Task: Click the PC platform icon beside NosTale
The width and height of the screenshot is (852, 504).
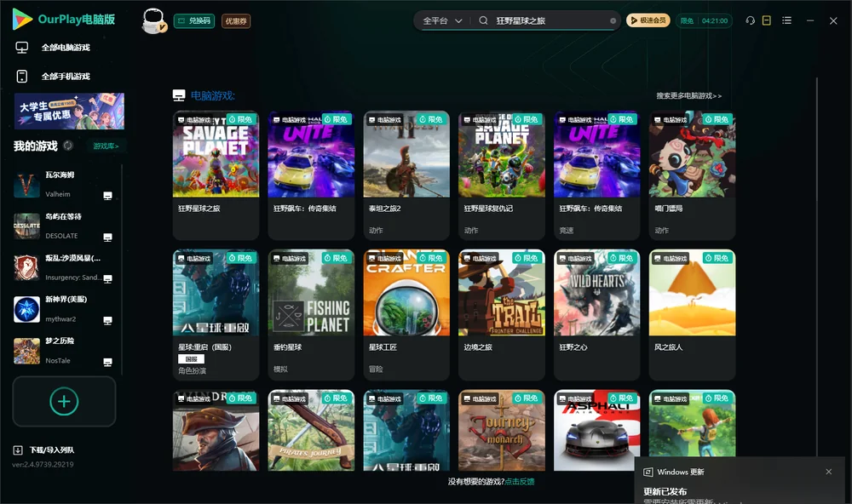Action: [107, 363]
